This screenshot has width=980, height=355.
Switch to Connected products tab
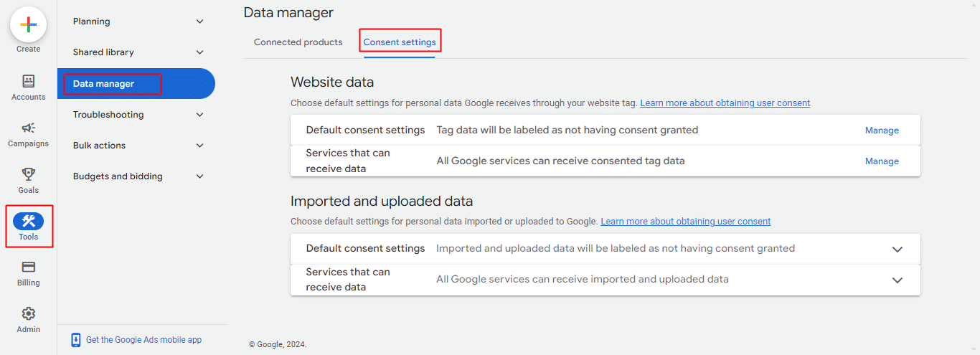298,42
